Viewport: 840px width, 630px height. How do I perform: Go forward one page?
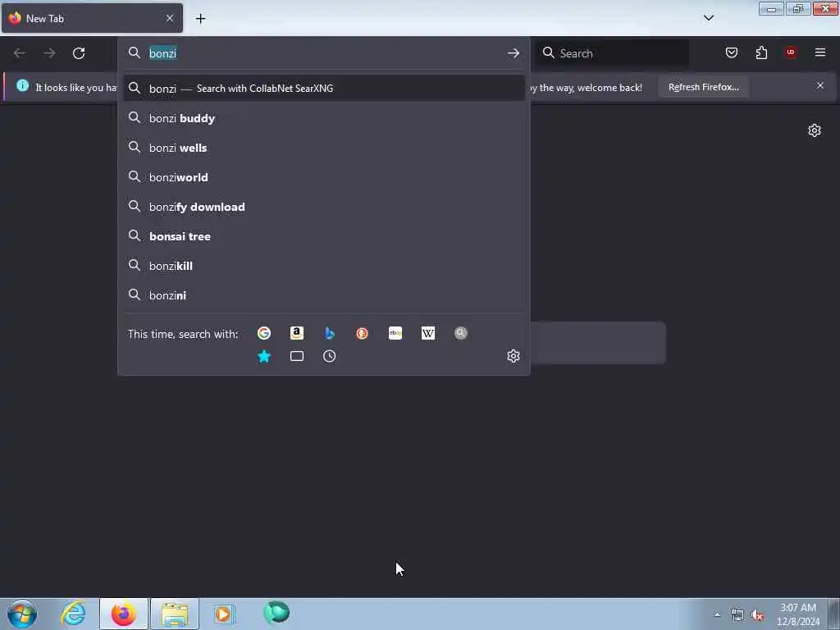tap(49, 53)
